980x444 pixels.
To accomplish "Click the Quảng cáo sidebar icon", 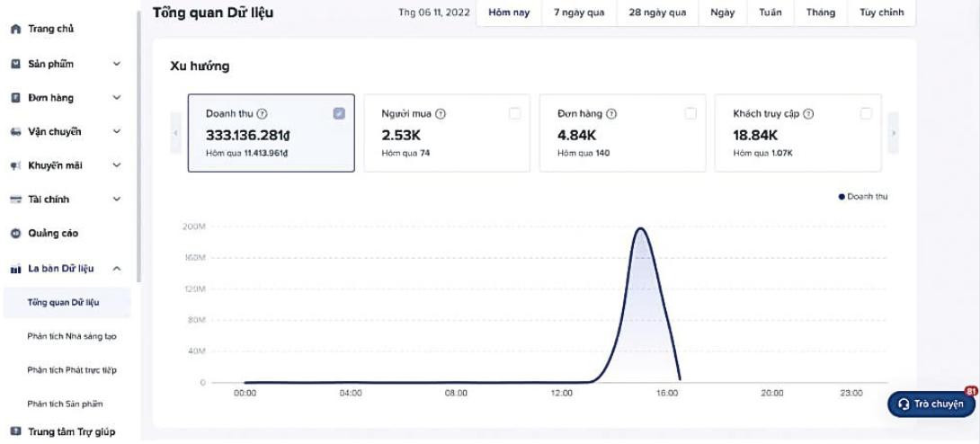I will coord(15,234).
